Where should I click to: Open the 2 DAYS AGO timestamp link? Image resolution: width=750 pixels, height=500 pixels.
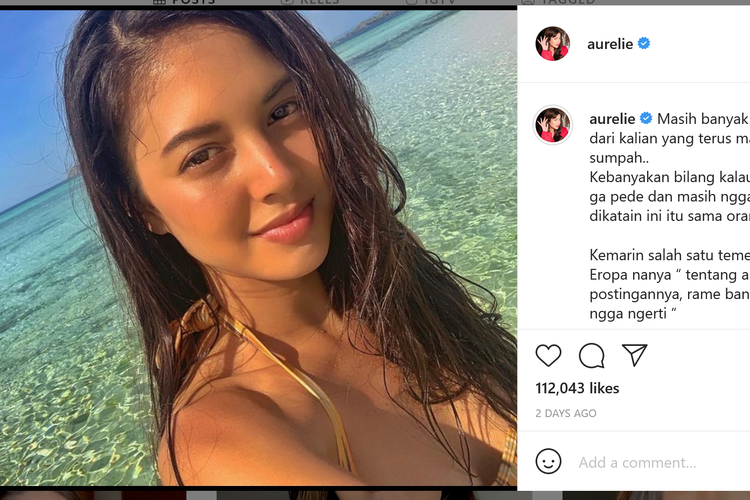click(566, 413)
